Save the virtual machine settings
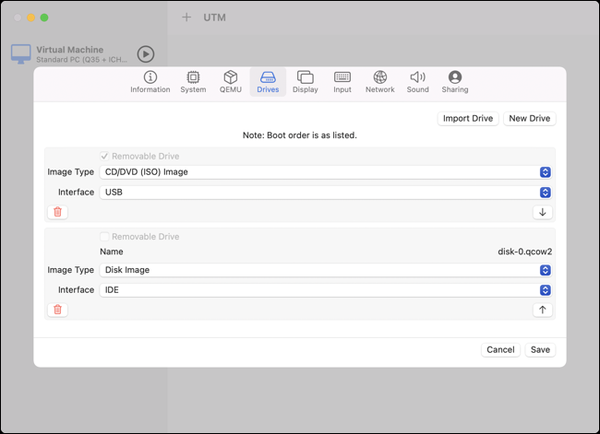This screenshot has height=434, width=600. point(540,350)
